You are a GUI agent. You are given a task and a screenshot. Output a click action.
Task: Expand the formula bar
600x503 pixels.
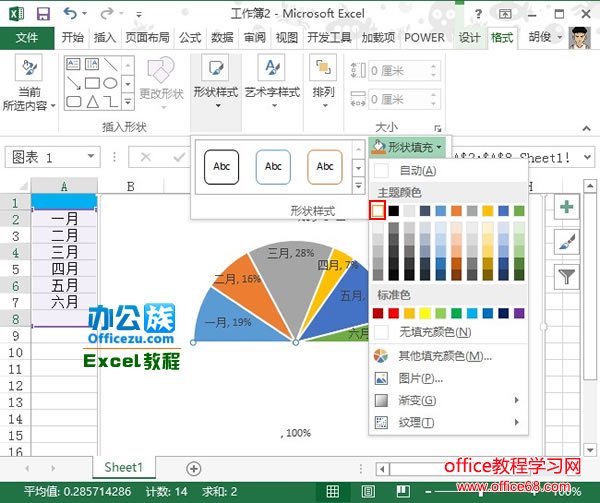(x=588, y=157)
